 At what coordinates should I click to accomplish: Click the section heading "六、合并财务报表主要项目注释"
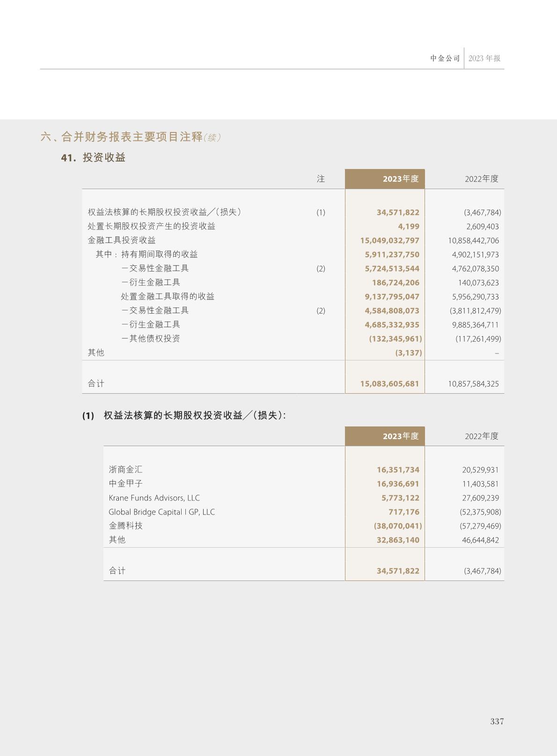point(122,137)
